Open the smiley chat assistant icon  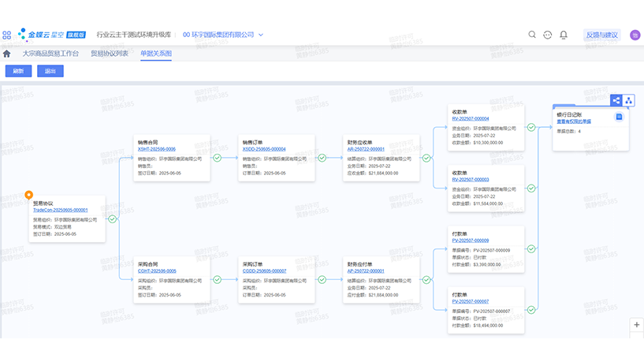pyautogui.click(x=548, y=35)
